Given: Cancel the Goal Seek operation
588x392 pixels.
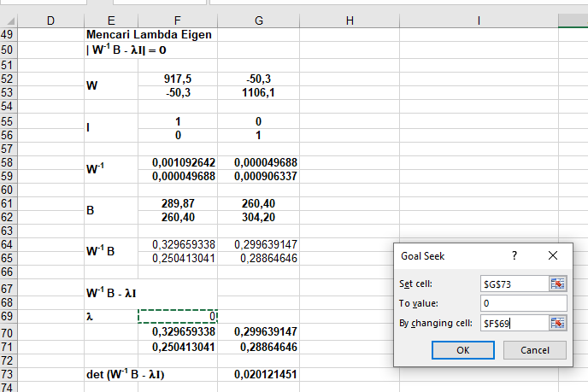Looking at the screenshot, I should coord(535,350).
